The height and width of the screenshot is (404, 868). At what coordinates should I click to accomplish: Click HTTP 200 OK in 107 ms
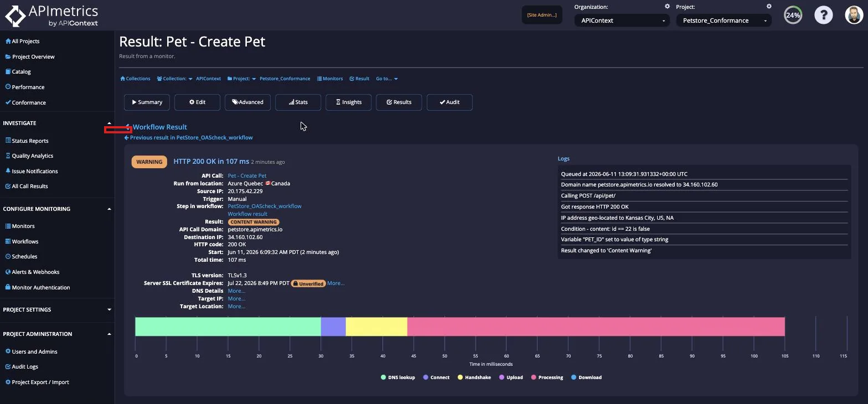coord(211,161)
